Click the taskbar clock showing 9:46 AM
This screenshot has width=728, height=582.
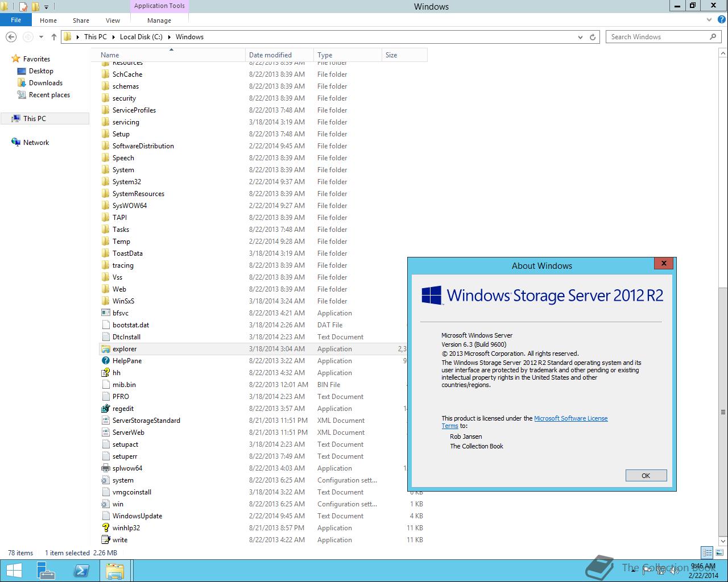point(704,571)
